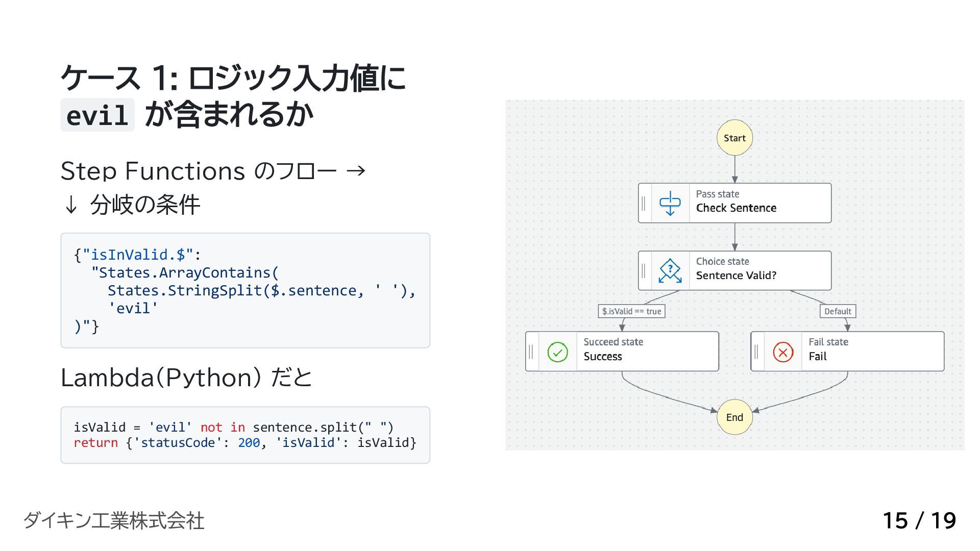Click the slide title ケース 1: ロジック入力値に
Image resolution: width=980 pixels, height=551 pixels.
[233, 78]
